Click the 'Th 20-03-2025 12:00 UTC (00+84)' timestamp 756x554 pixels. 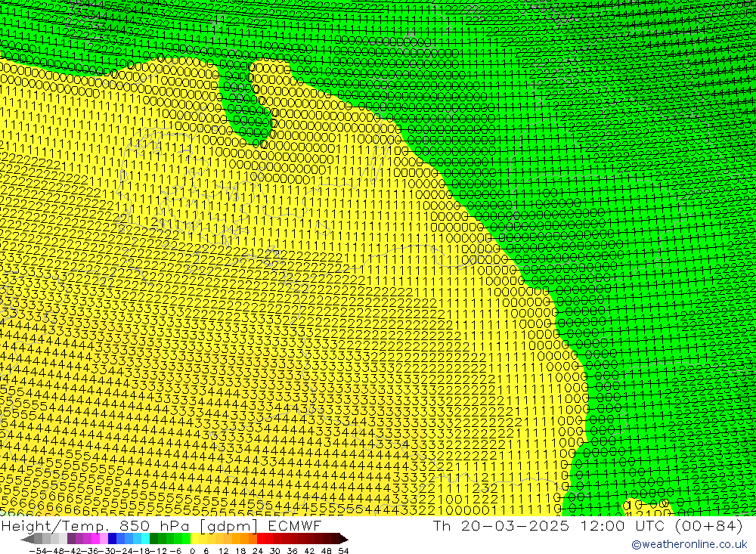[587, 525]
